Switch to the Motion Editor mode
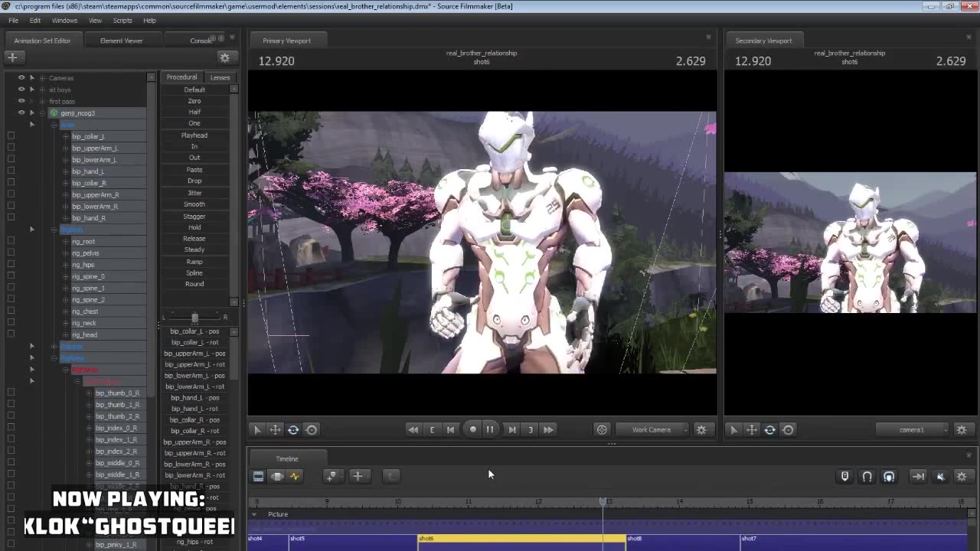 coord(276,476)
